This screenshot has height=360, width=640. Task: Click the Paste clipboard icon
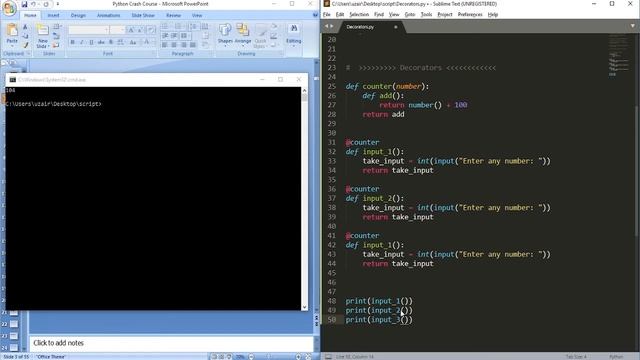tap(12, 30)
